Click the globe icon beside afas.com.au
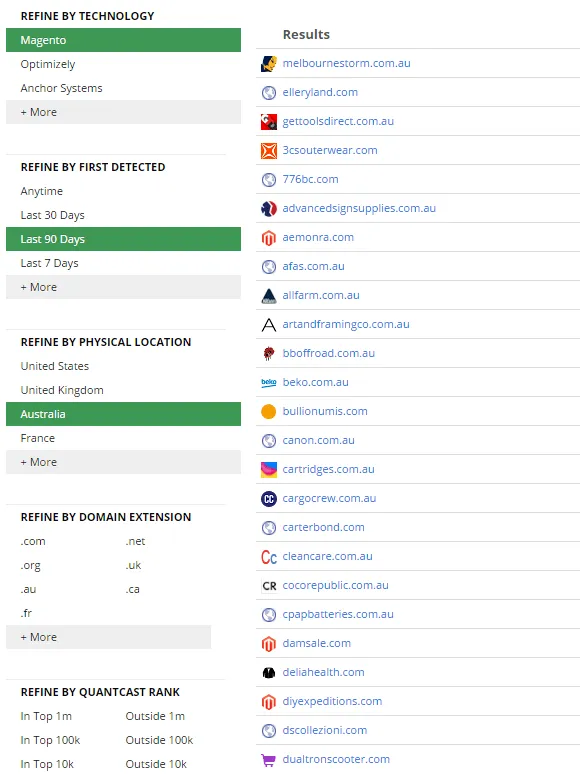 (269, 266)
